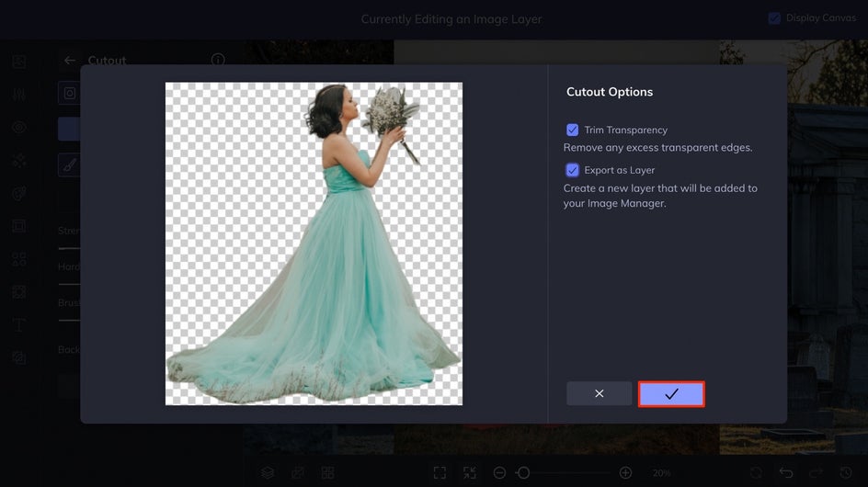Open the eye-shaped Touch Up sidebar icon
The width and height of the screenshot is (868, 487).
pyautogui.click(x=18, y=128)
